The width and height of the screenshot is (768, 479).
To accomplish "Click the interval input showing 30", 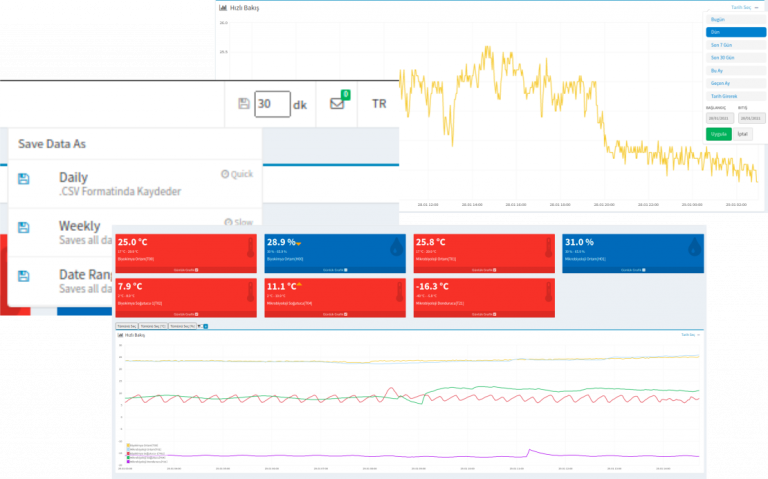I will click(x=272, y=104).
